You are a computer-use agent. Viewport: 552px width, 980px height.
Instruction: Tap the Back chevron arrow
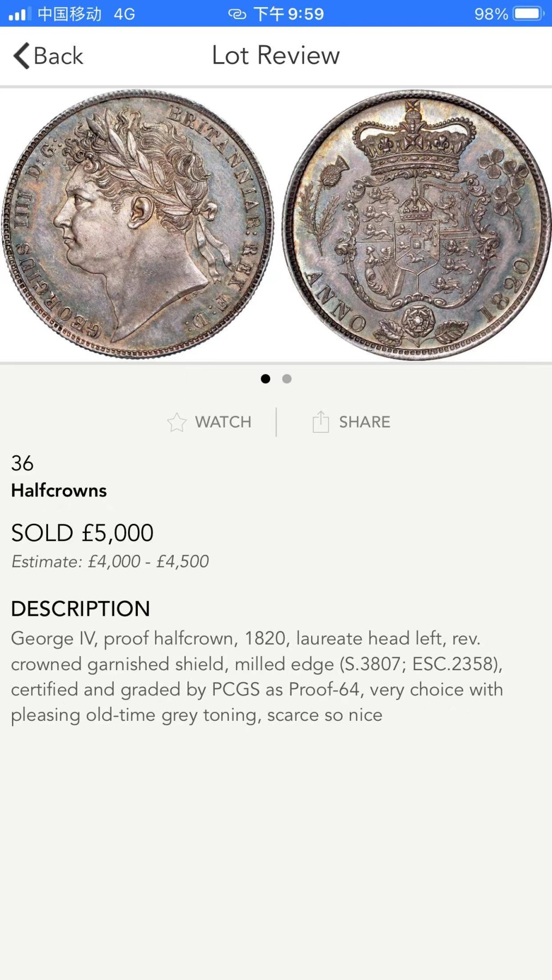pyautogui.click(x=21, y=56)
